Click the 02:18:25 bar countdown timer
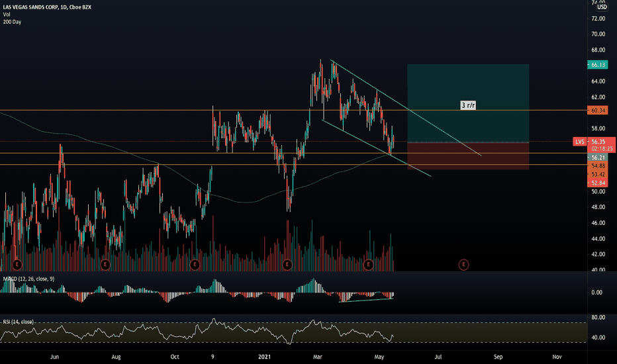Viewport: 617px width, 364px height. pos(602,149)
